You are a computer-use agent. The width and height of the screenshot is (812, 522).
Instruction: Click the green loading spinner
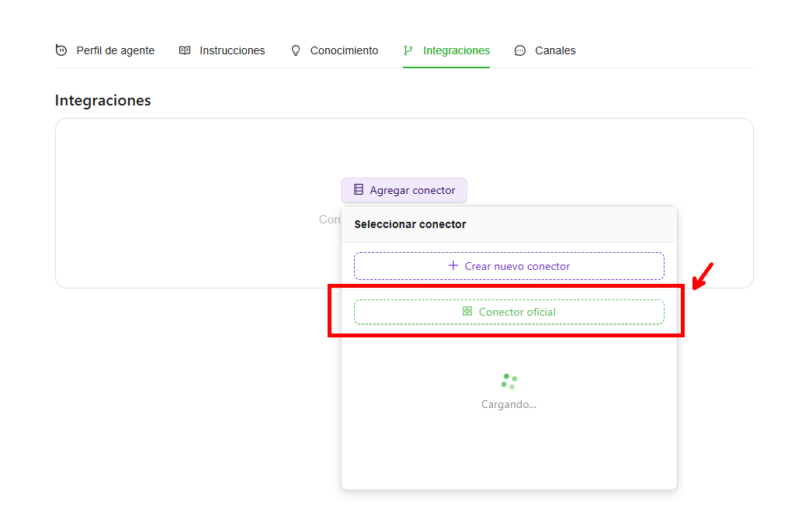508,381
